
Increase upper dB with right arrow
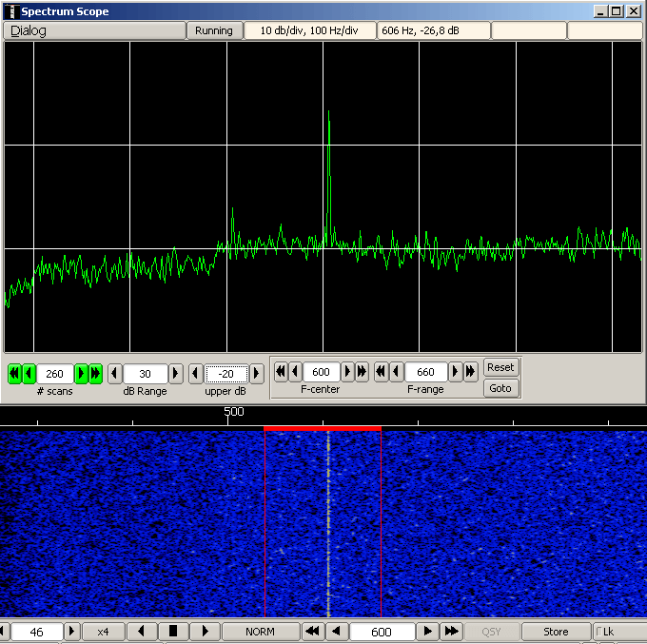point(256,374)
